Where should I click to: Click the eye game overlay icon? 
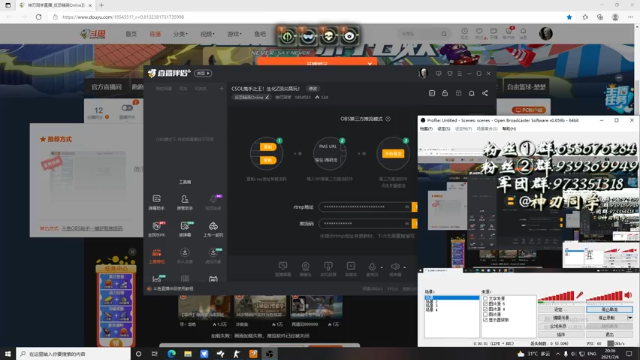pyautogui.click(x=349, y=36)
